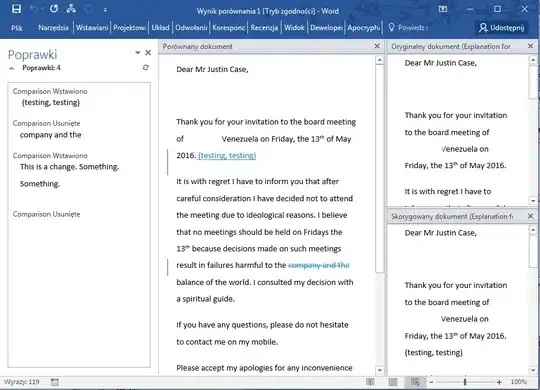Select web layout view icon
The width and height of the screenshot is (540, 390).
415,382
